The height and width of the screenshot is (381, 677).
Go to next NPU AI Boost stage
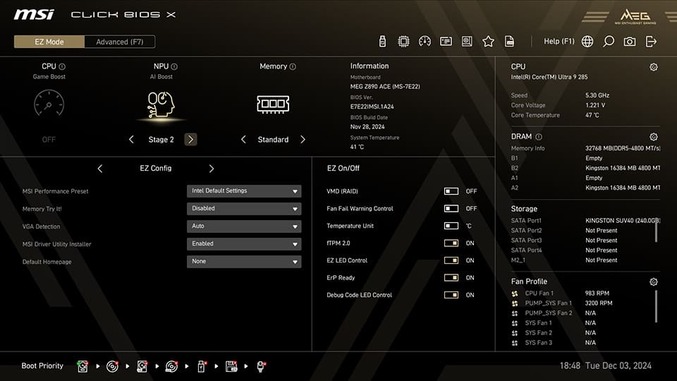(190, 139)
